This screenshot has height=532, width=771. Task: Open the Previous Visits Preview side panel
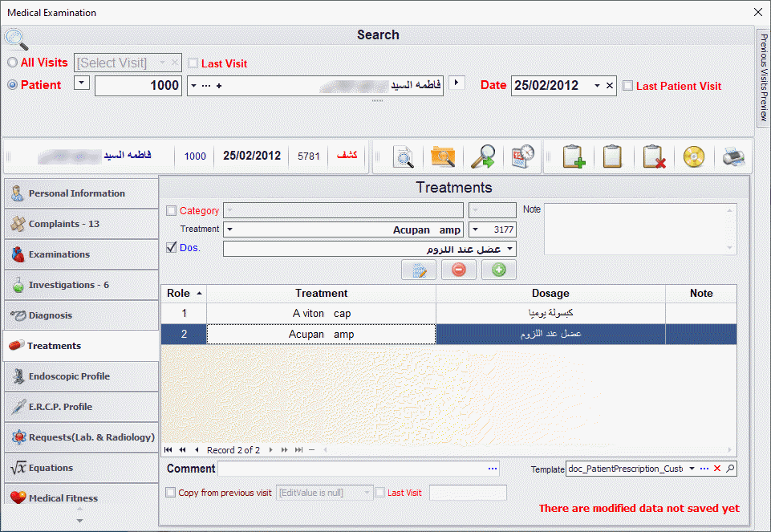click(x=763, y=79)
